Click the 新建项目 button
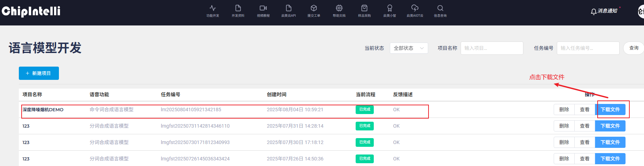Viewport: 644px width, 166px height. (x=39, y=73)
